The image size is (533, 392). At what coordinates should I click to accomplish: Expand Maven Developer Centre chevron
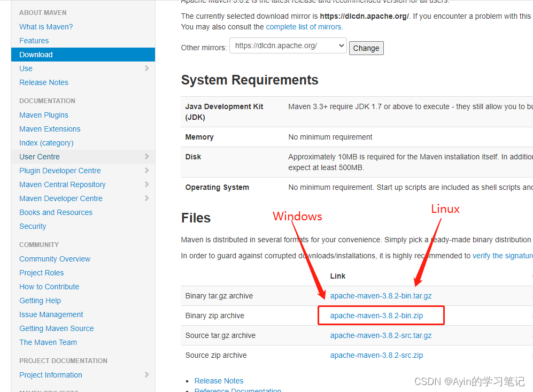146,198
